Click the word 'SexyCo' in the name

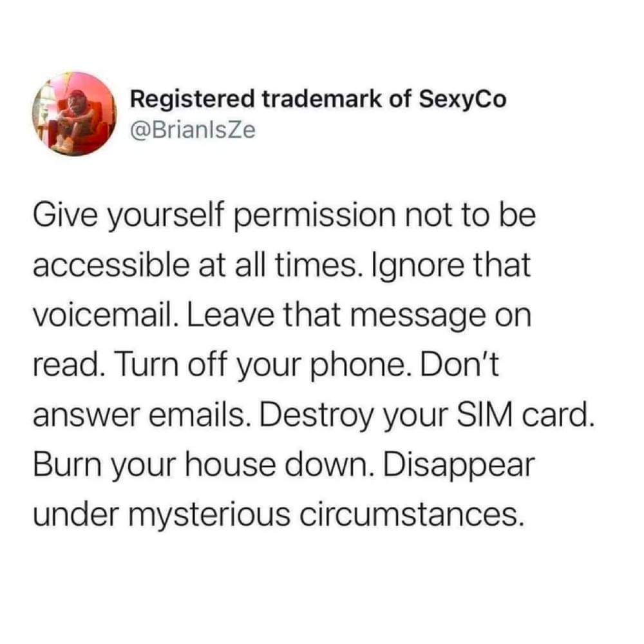tap(462, 100)
